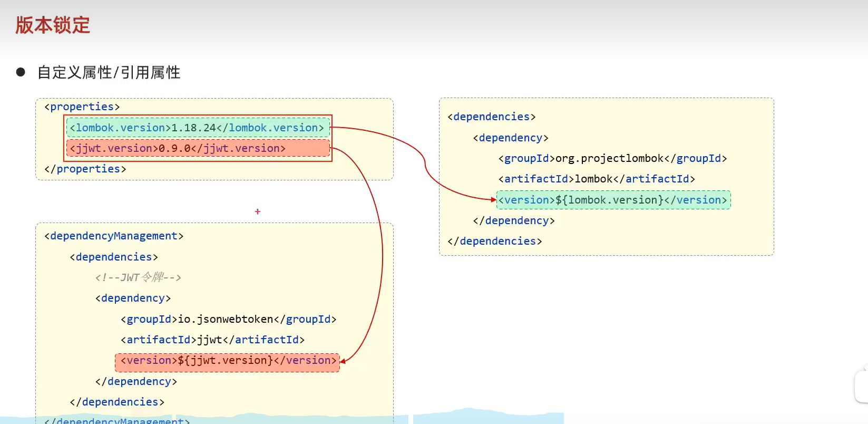Select the "<artifactId>jjwt</artifactId>" line
868x424 pixels.
(212, 340)
